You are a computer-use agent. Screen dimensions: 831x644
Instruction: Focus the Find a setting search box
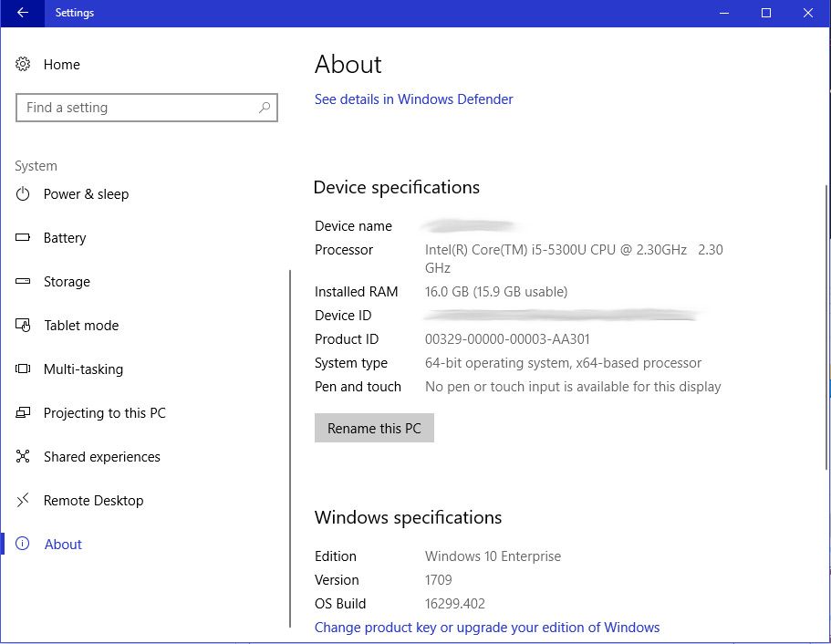click(147, 108)
